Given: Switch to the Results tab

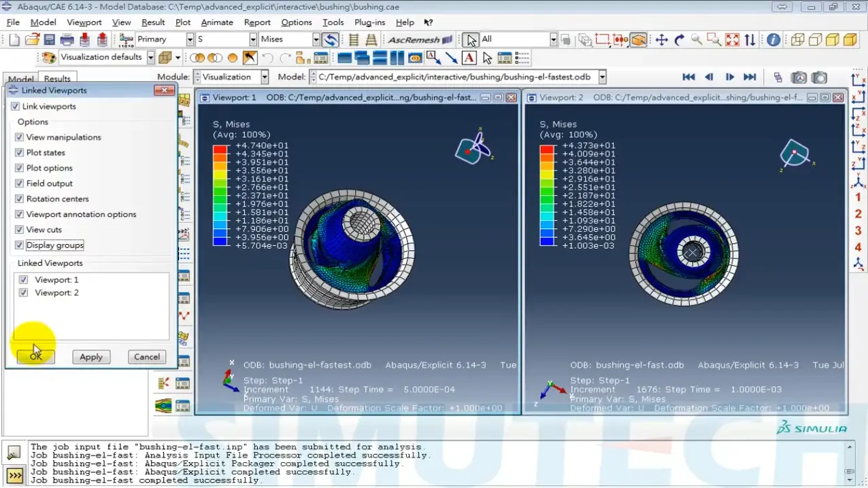Looking at the screenshot, I should coord(57,79).
